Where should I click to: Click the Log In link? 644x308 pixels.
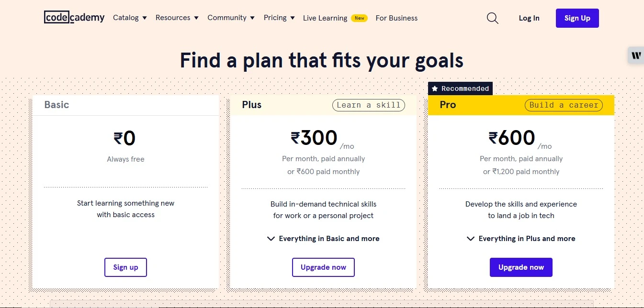click(x=529, y=18)
